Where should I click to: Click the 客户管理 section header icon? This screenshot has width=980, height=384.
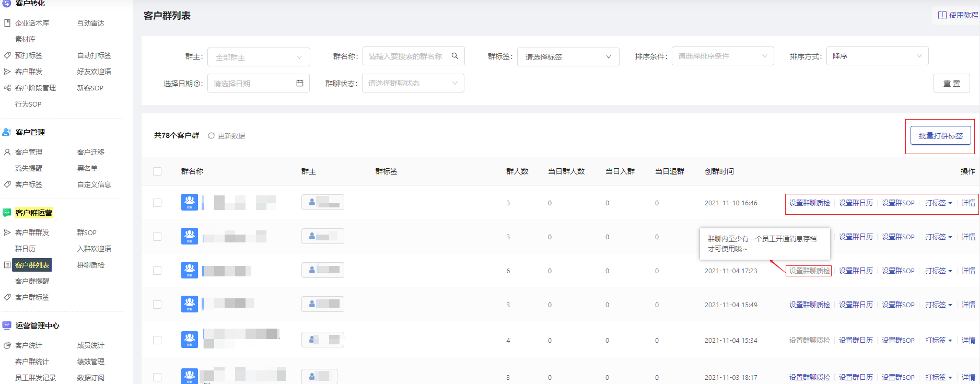point(7,132)
